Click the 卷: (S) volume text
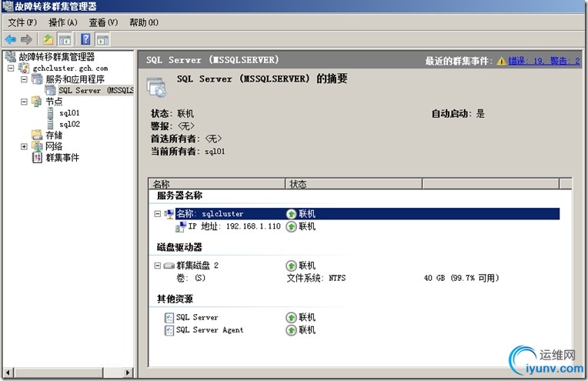The image size is (588, 381). [191, 278]
